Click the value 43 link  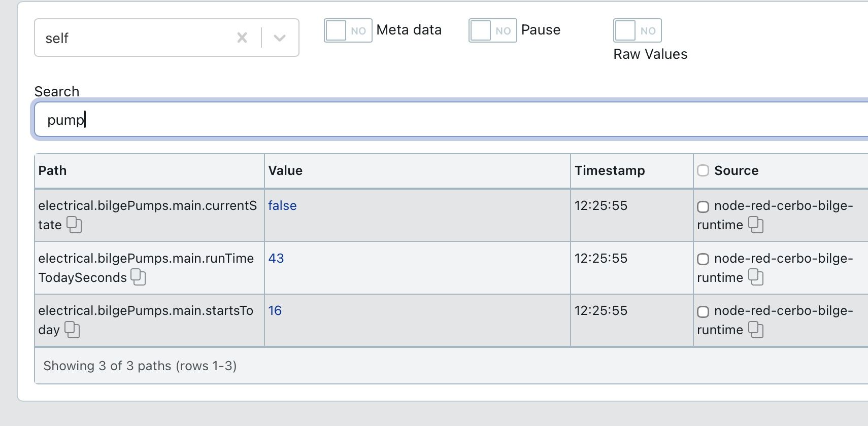coord(276,258)
